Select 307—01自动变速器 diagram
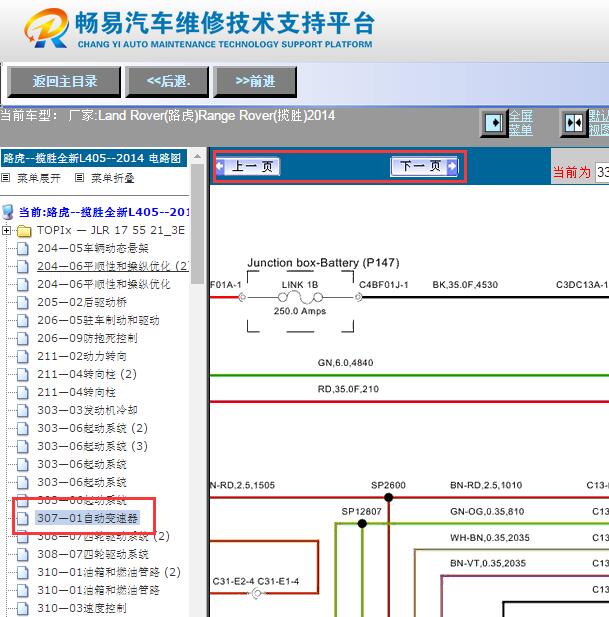The width and height of the screenshot is (609, 617). tap(87, 518)
